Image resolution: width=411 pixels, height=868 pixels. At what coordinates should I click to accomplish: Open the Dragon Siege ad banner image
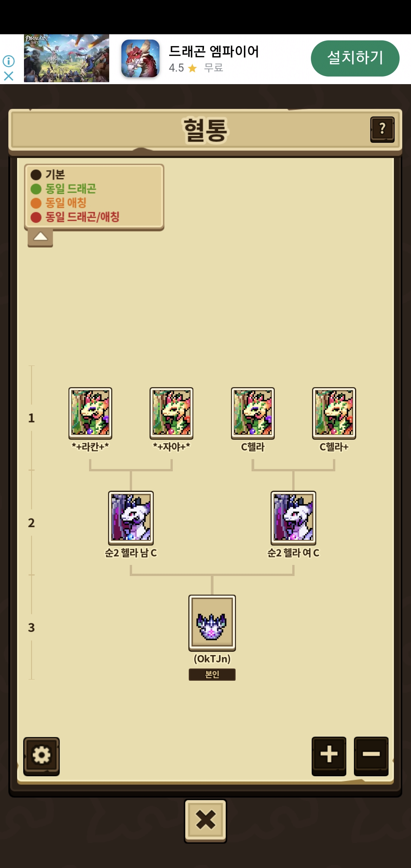(67, 58)
